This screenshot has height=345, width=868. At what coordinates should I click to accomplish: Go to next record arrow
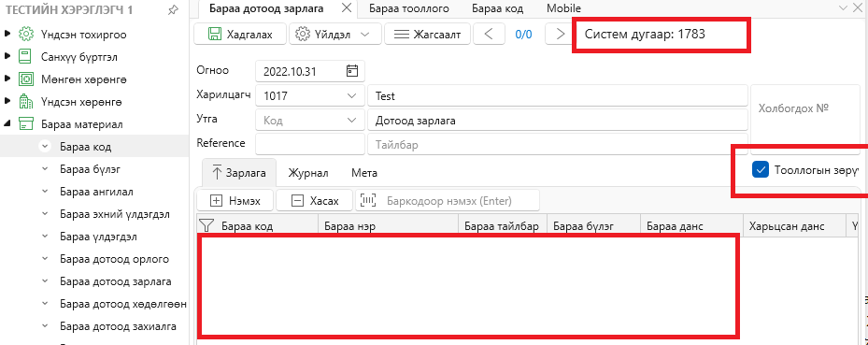click(561, 34)
